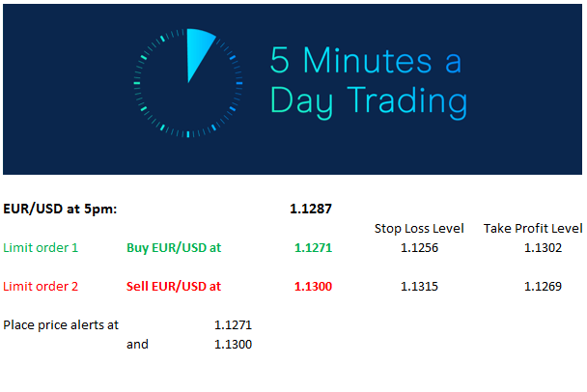
Task: Select the EUR/USD at 5pm label
Action: [60, 209]
